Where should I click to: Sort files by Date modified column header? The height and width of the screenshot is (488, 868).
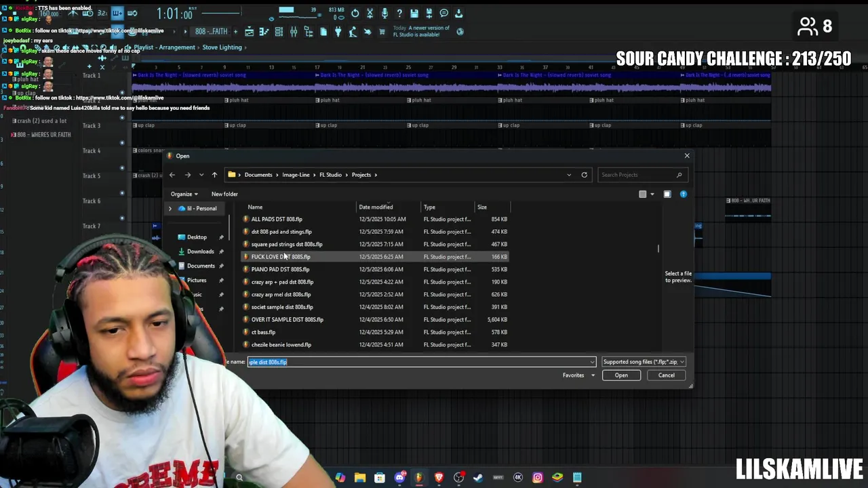tap(376, 207)
